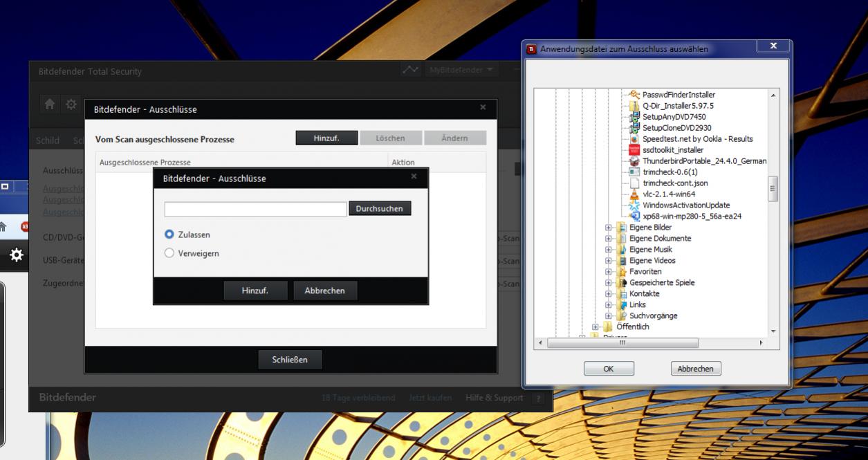The height and width of the screenshot is (460, 868).
Task: Close the small inner Ausschlüsse dialog
Action: (x=414, y=177)
